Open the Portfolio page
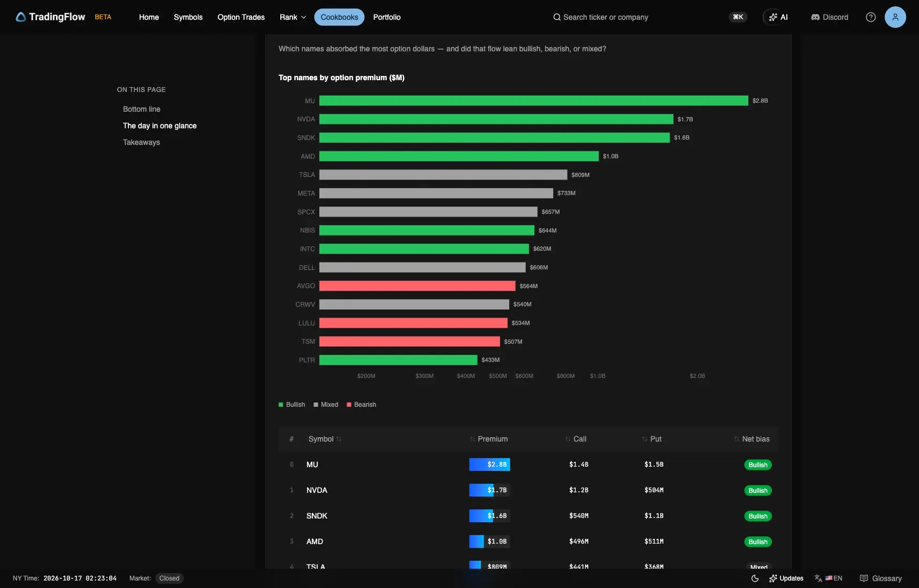Viewport: 919px width, 588px height. click(x=387, y=17)
